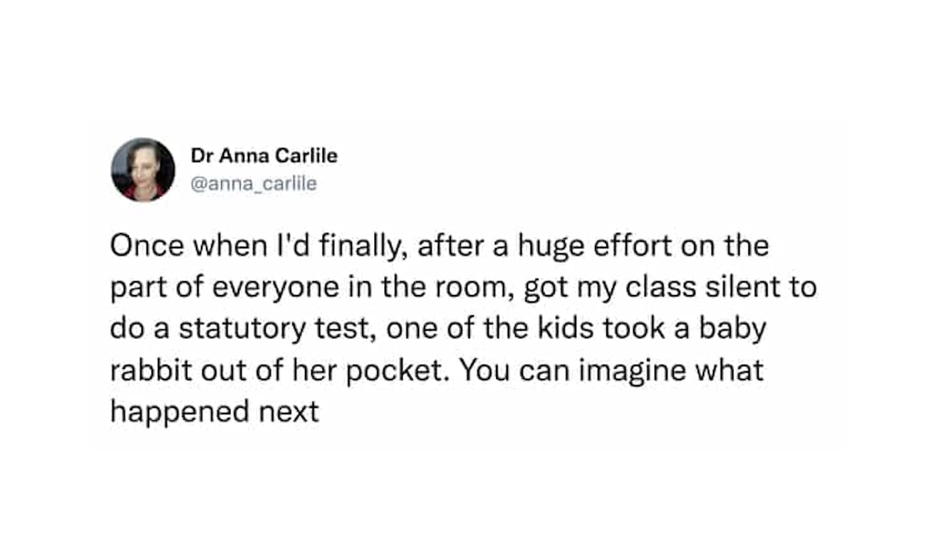
Task: Click 'happened next' on the last line
Action: pyautogui.click(x=214, y=412)
